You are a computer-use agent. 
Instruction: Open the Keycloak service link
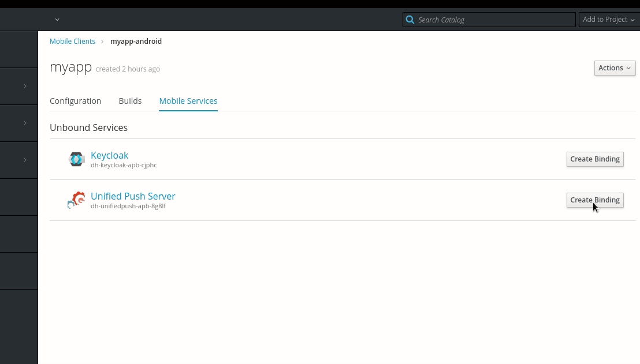[x=109, y=155]
